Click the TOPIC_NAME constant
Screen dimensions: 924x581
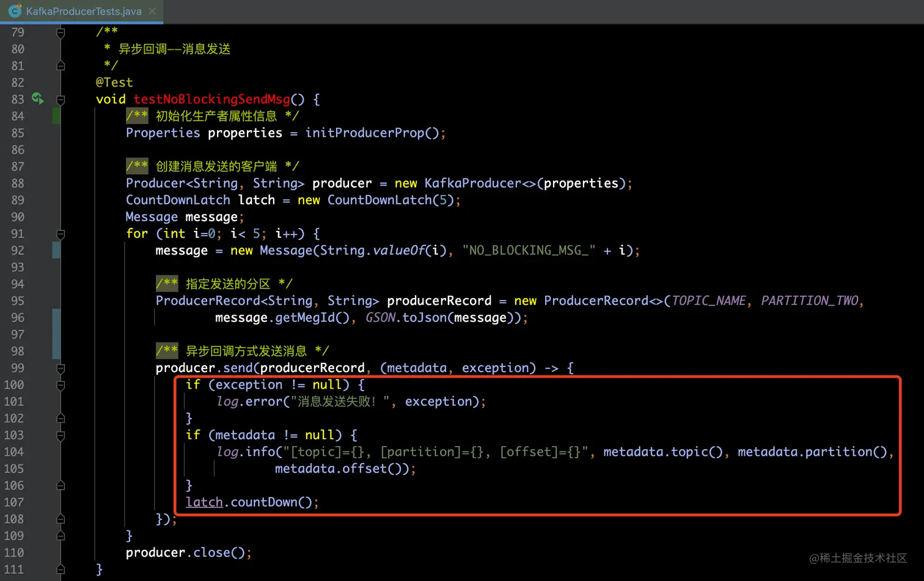point(709,301)
